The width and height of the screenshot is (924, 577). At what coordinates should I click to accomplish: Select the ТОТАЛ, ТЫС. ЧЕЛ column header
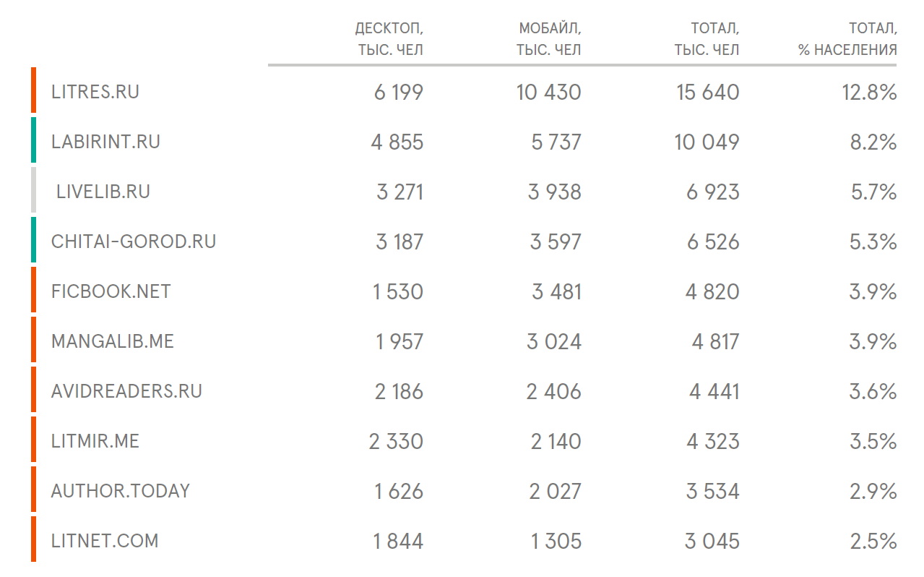707,39
